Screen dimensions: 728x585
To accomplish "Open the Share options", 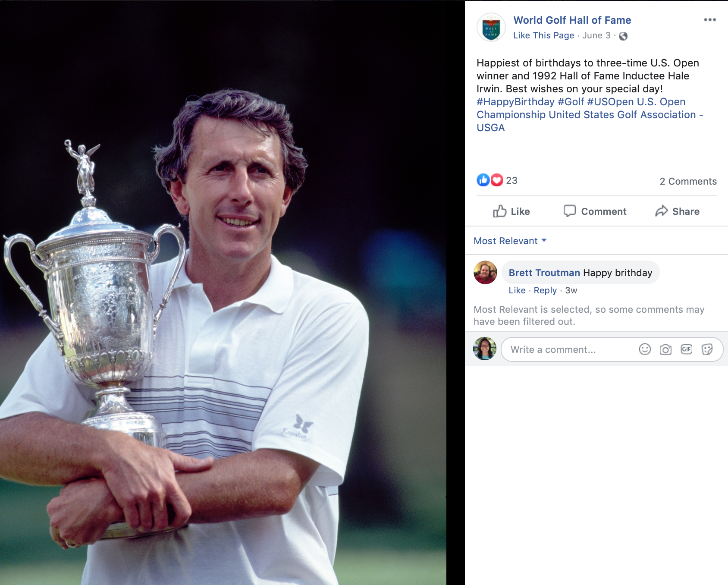I will (677, 211).
